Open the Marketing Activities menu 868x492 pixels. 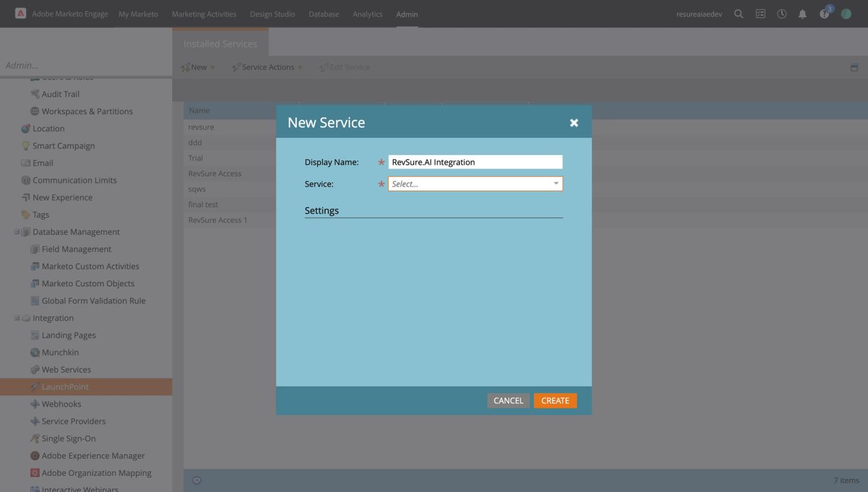204,14
